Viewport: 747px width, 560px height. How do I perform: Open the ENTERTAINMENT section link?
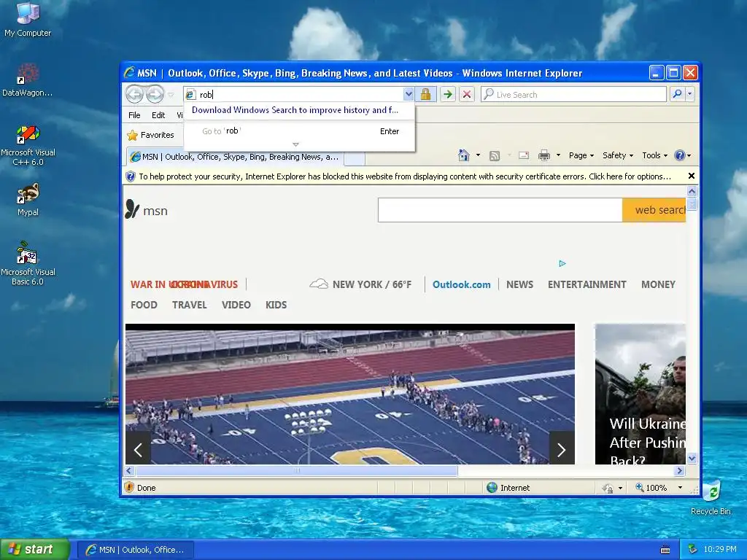click(587, 284)
